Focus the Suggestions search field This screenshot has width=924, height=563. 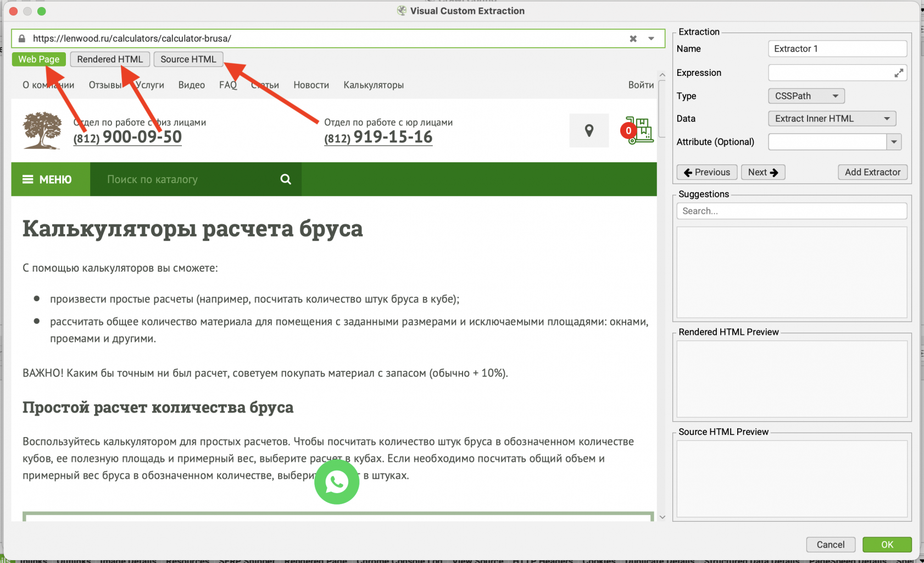point(792,211)
